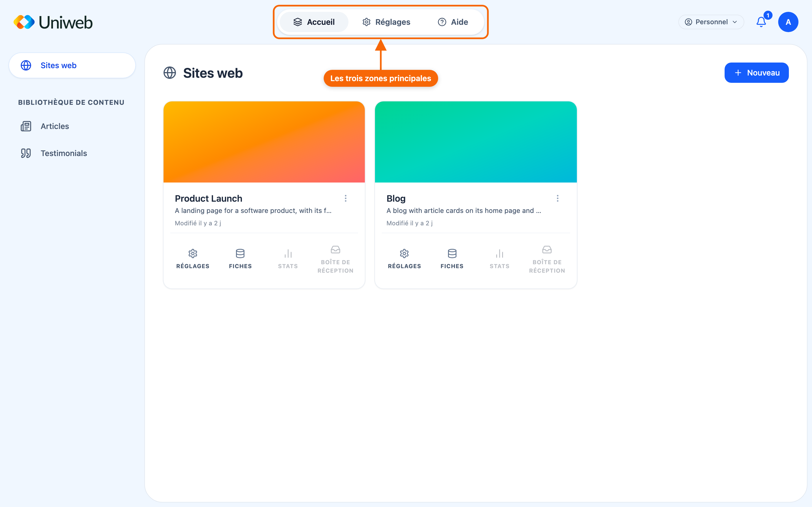Open the three-dot menu on Blog card

click(x=558, y=199)
